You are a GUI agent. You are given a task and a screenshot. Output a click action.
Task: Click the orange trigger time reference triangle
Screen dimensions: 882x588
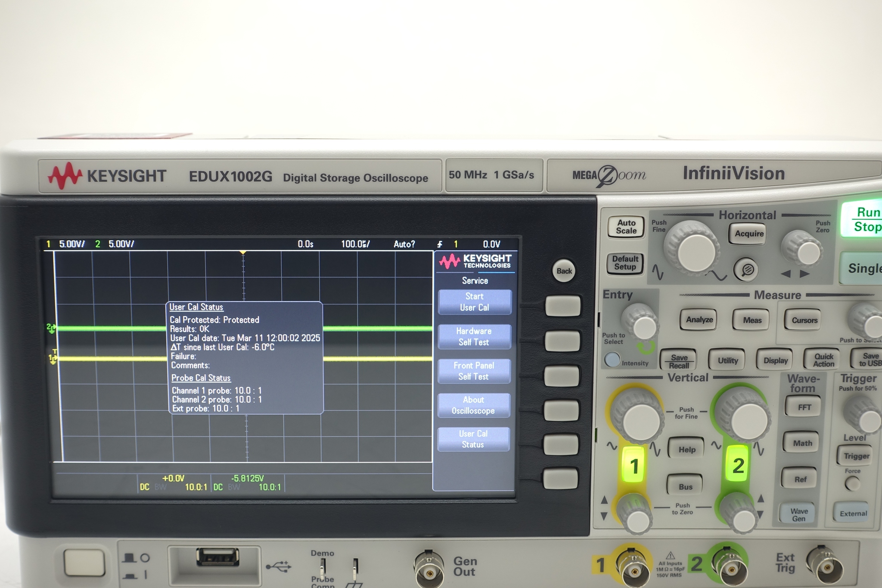(x=243, y=252)
